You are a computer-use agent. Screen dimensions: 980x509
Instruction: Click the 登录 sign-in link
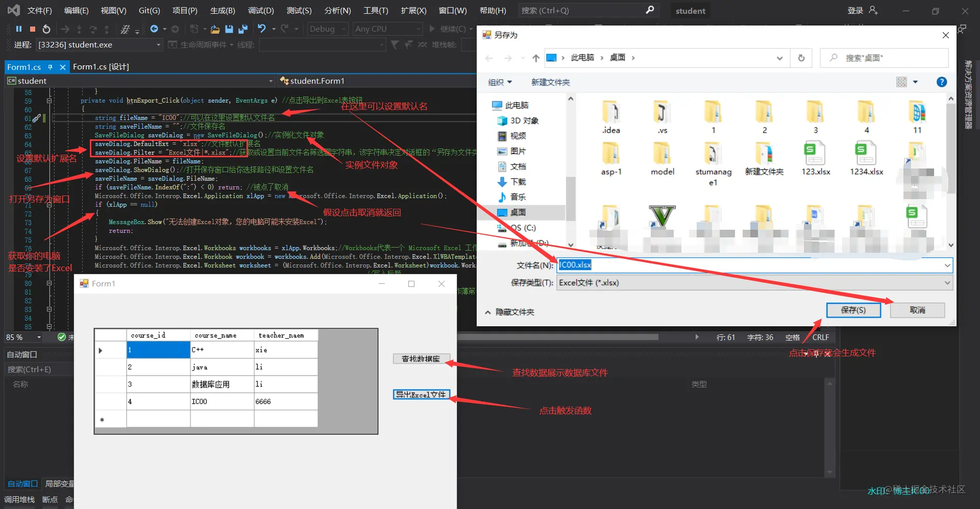pyautogui.click(x=855, y=11)
